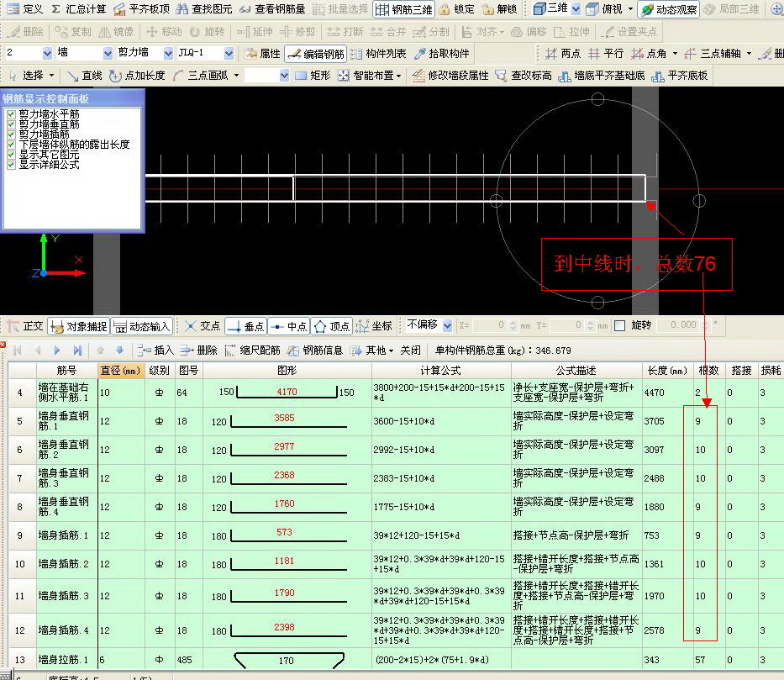
Task: Select the 镜像 mirror tool
Action: 116,31
